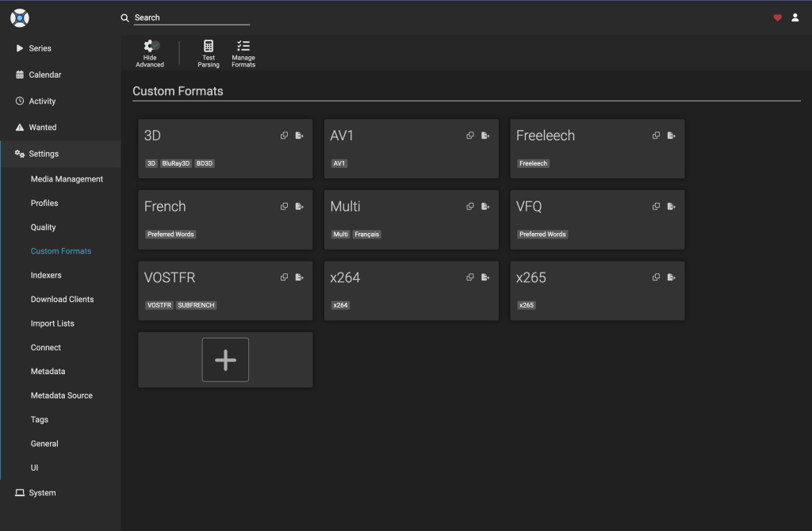Click the Sonarr logo icon
This screenshot has width=812, height=531.
20,18
